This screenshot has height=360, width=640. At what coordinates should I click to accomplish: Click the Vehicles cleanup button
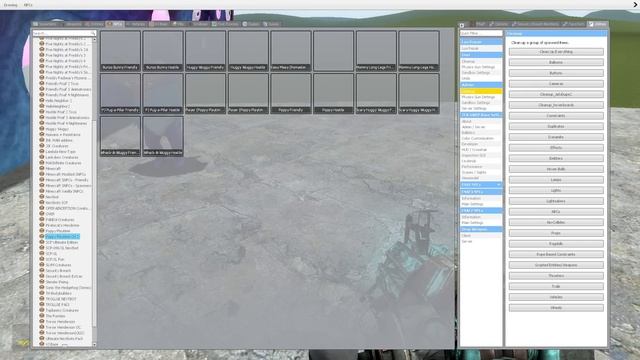pos(556,297)
